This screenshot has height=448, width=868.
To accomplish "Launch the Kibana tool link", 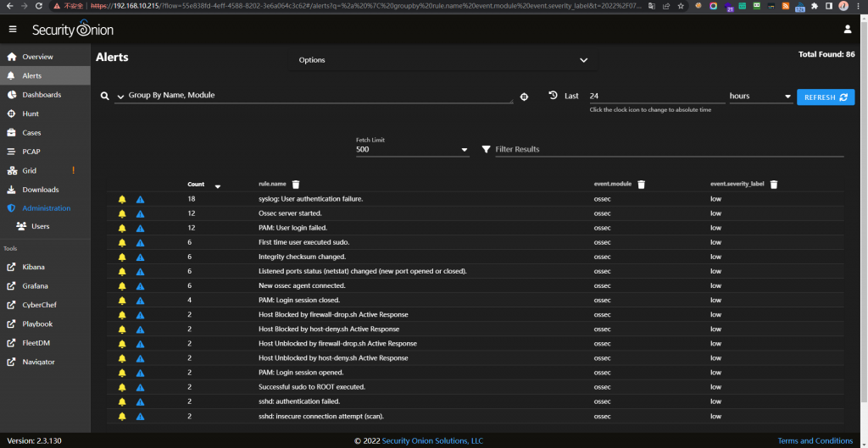I will click(x=46, y=267).
